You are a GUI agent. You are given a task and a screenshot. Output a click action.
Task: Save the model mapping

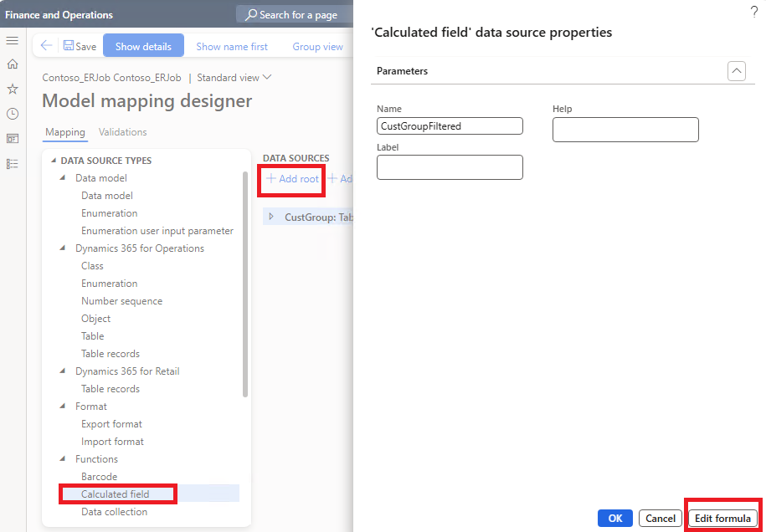pos(80,46)
